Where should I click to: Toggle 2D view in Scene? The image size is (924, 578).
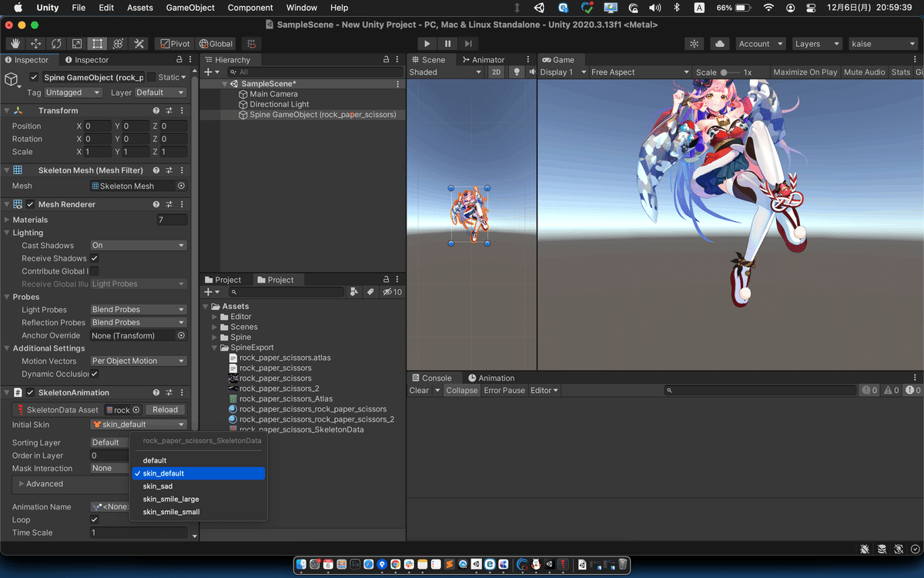497,72
